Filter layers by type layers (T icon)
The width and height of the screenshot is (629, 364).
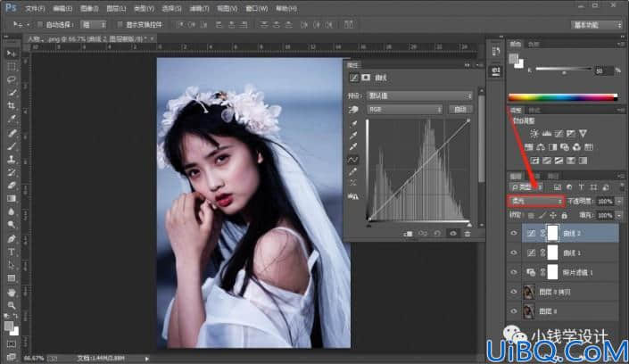(x=581, y=187)
